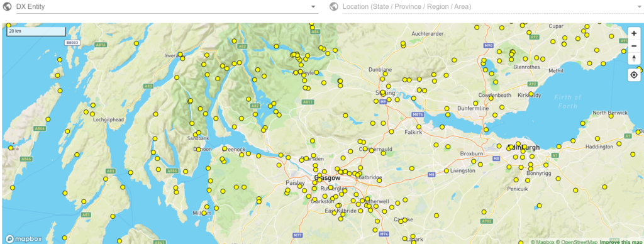Click the Firth of Forth water label
Image resolution: width=644 pixels, height=244 pixels.
click(x=568, y=101)
